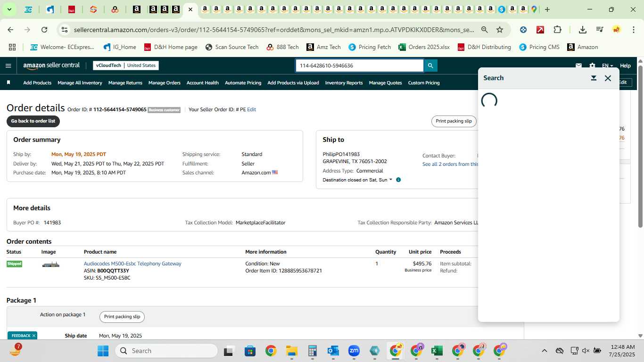
Task: Open Manage Returns menu
Action: (125, 82)
